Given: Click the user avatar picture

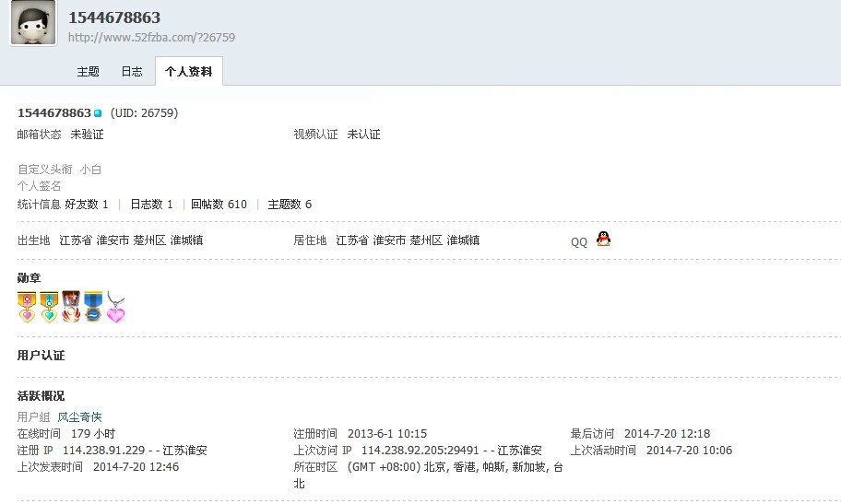Looking at the screenshot, I should click(33, 22).
